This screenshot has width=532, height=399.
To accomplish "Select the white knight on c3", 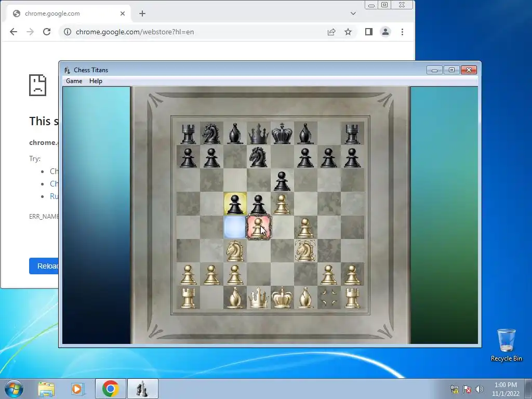I will (x=235, y=251).
